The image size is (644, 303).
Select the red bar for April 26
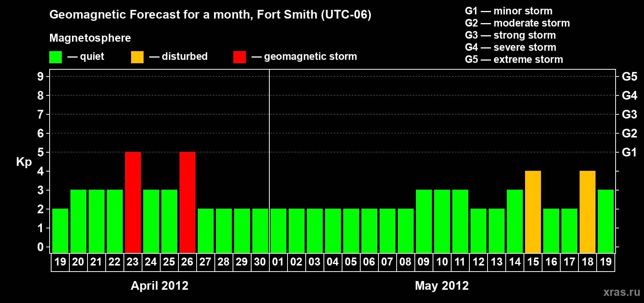point(188,203)
